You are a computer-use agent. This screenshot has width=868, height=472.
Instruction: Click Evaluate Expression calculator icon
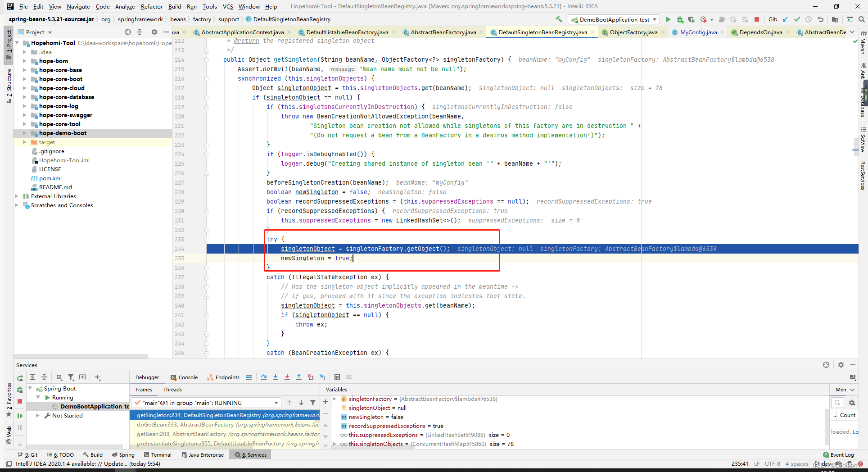tap(337, 377)
